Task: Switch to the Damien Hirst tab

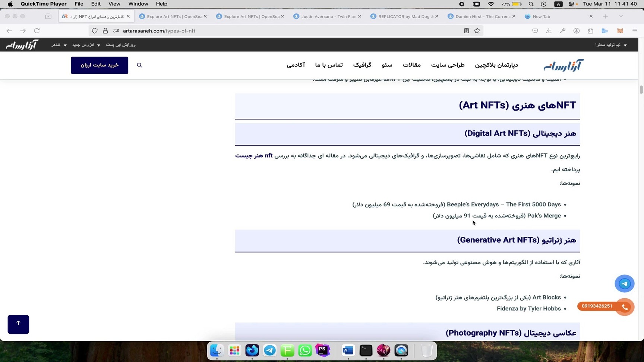Action: (482, 16)
